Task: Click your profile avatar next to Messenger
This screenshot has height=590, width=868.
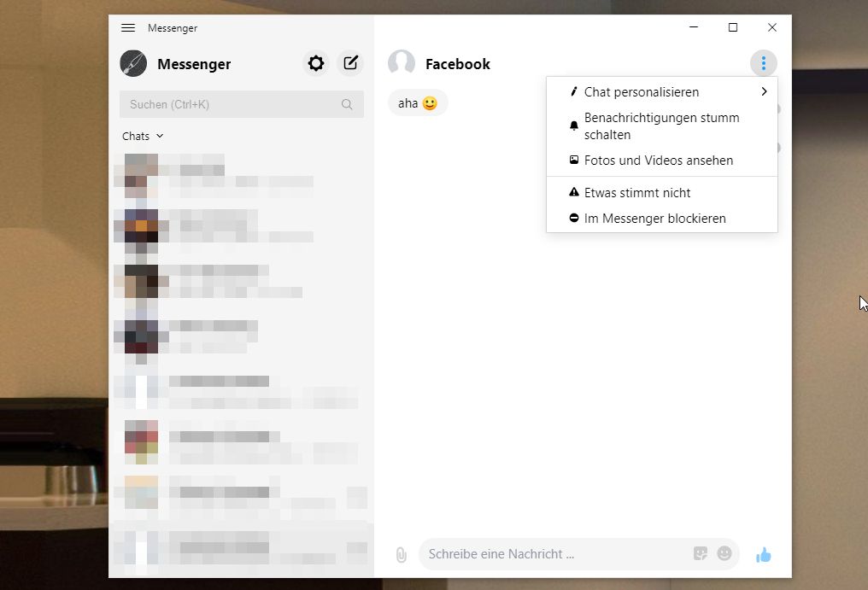Action: pos(133,64)
